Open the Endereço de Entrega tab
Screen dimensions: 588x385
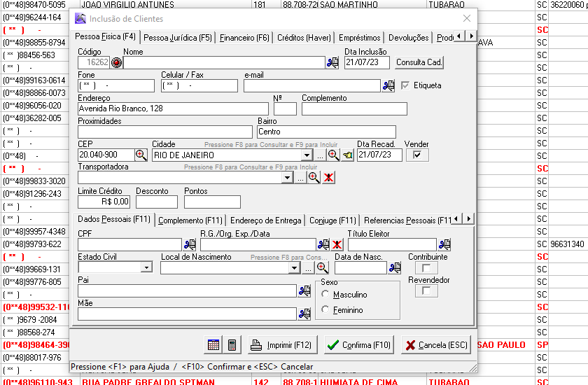point(265,220)
